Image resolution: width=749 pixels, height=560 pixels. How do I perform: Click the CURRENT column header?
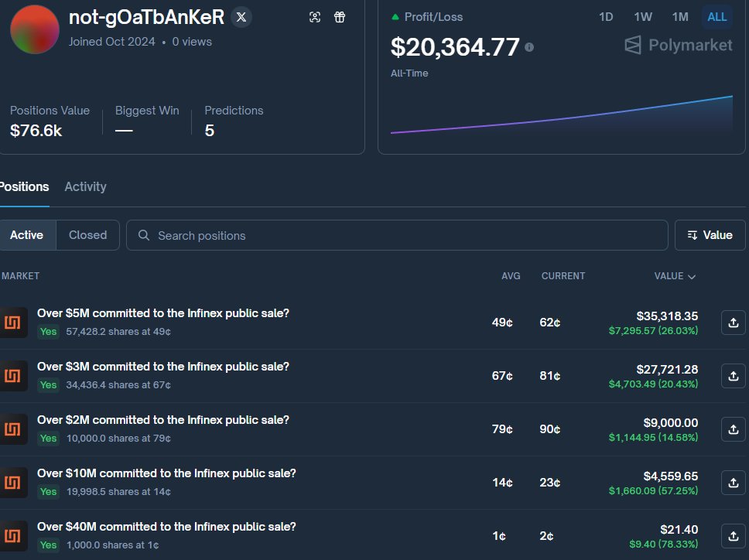563,276
